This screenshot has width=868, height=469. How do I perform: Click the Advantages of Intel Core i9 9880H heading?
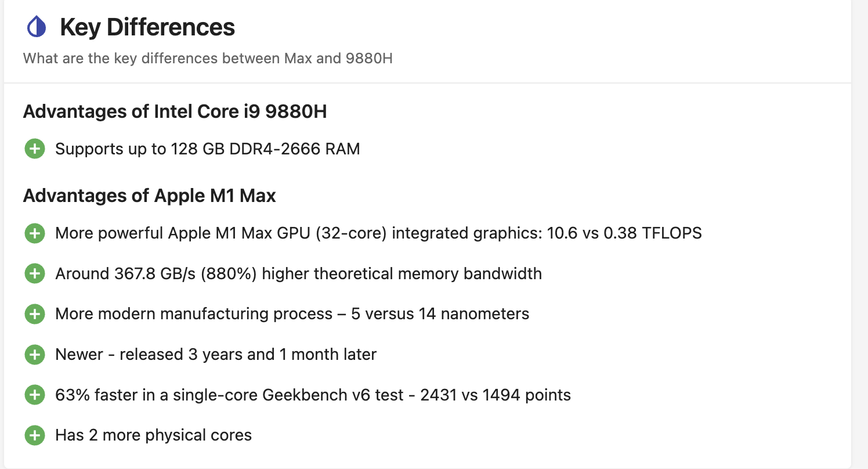pos(175,111)
